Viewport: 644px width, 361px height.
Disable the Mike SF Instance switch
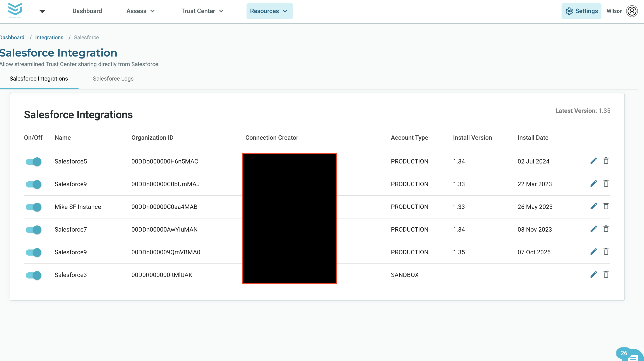(x=34, y=207)
